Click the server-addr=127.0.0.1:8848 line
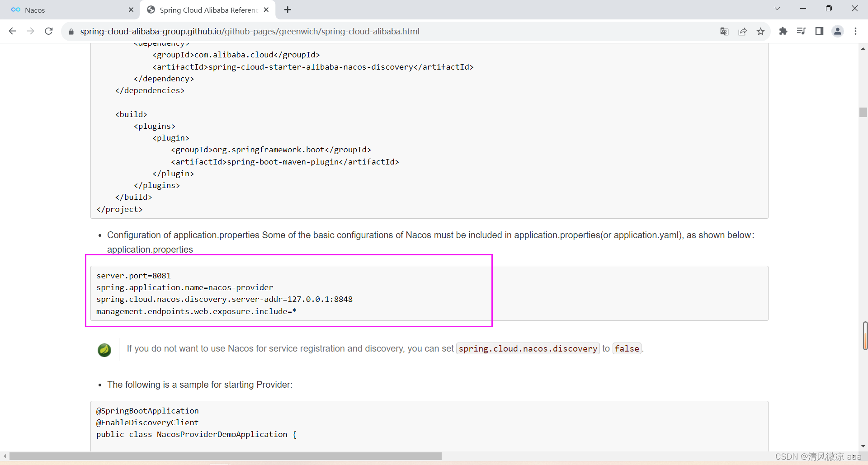 224,299
